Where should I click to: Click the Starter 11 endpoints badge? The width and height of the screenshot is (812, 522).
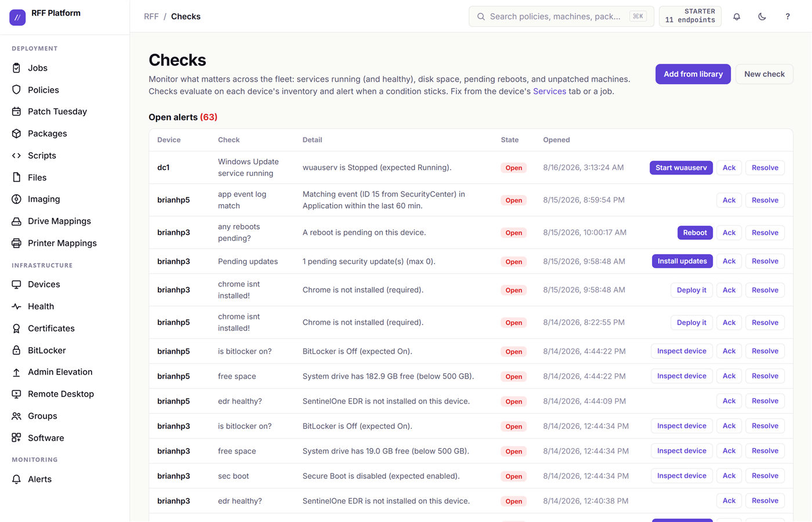[x=690, y=16]
